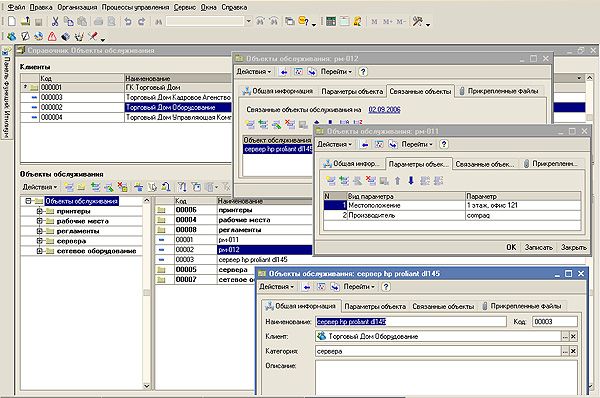Open Перейти dropdown in рм-012 window

click(336, 72)
